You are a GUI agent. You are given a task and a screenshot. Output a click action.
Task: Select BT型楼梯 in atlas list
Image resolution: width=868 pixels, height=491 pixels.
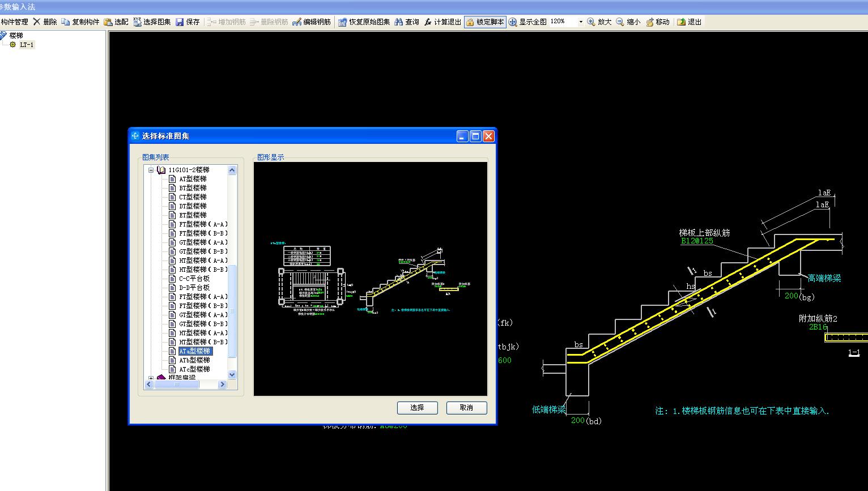[x=193, y=188]
